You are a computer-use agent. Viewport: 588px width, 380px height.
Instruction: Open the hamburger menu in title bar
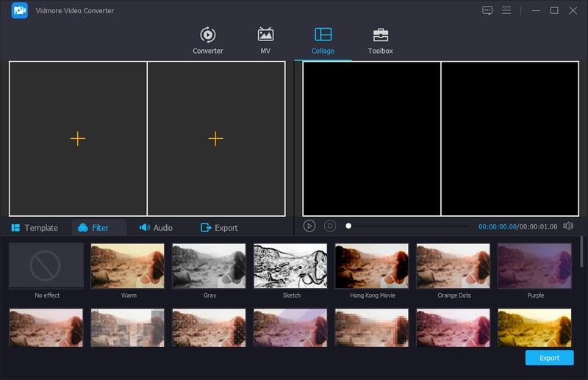coord(506,10)
